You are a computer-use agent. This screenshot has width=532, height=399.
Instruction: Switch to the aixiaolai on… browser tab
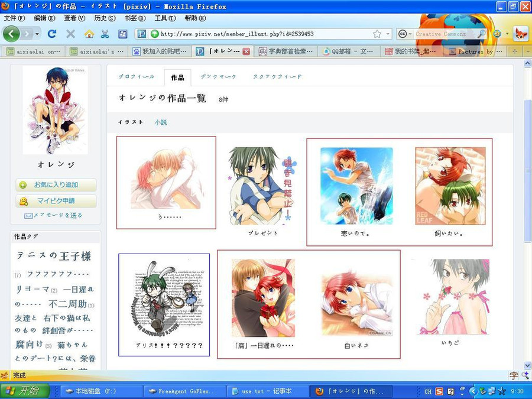pos(34,51)
